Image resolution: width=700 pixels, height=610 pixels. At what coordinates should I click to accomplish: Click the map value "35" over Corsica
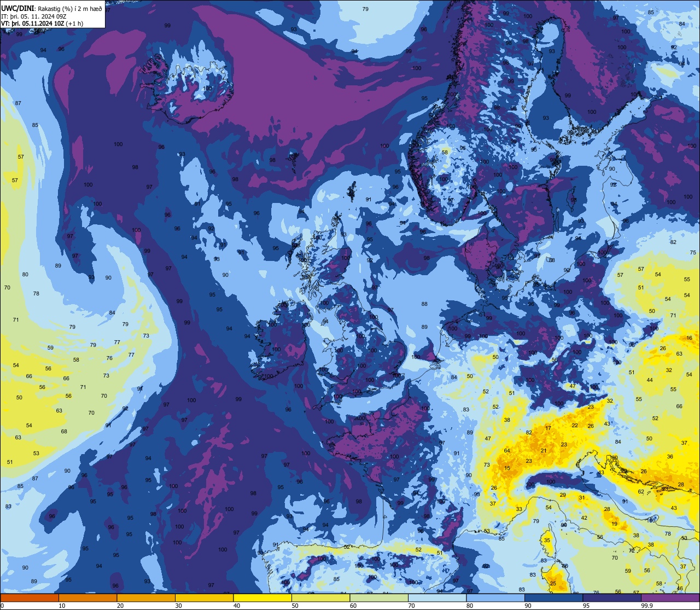tap(547, 541)
